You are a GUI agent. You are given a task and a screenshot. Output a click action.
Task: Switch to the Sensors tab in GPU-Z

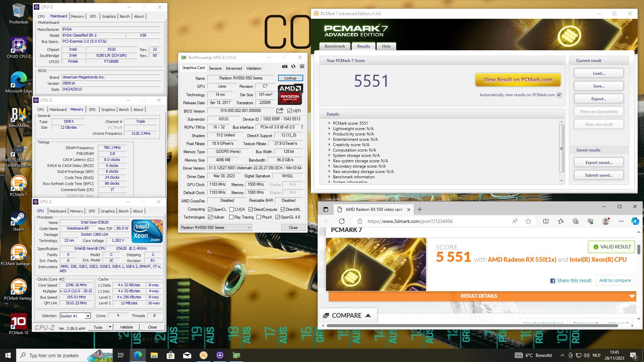pyautogui.click(x=215, y=68)
